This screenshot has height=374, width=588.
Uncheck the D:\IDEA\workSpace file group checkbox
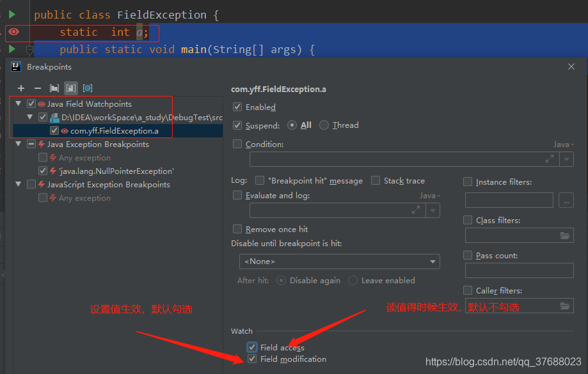click(x=43, y=117)
